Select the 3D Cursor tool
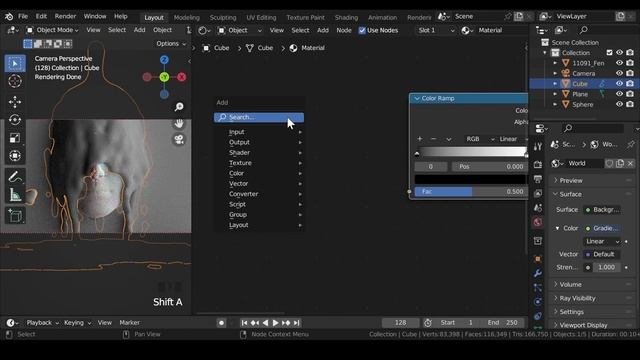Screen dimensions: 640x360 (15, 81)
